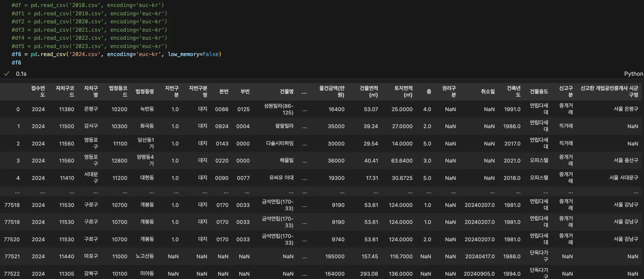Click row index 77522
Image resolution: width=644 pixels, height=279 pixels.
12,274
